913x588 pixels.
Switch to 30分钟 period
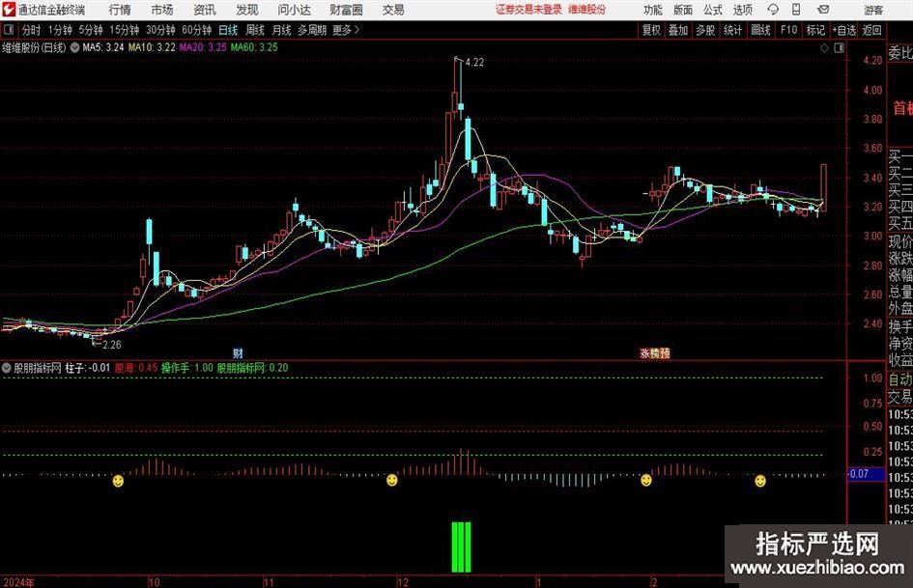pyautogui.click(x=160, y=30)
